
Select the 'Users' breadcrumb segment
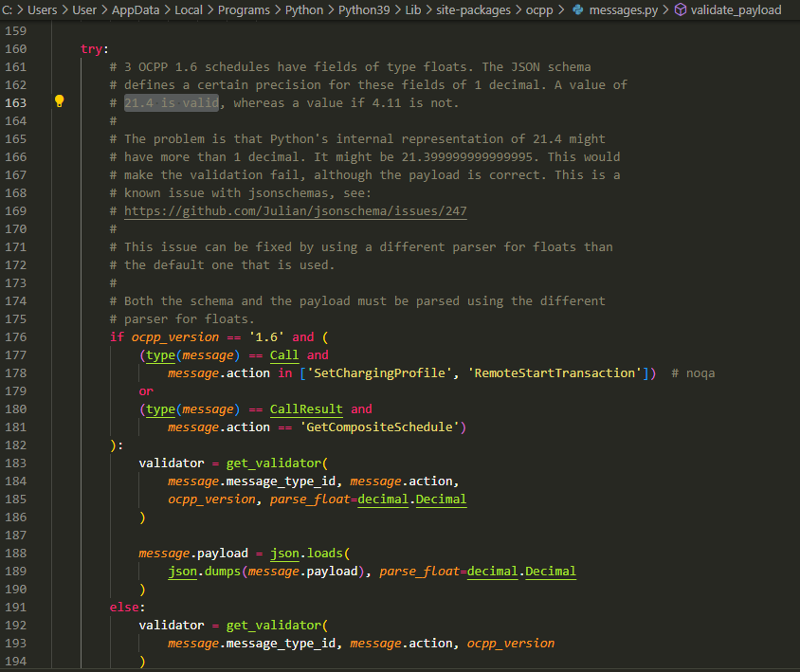[x=43, y=9]
